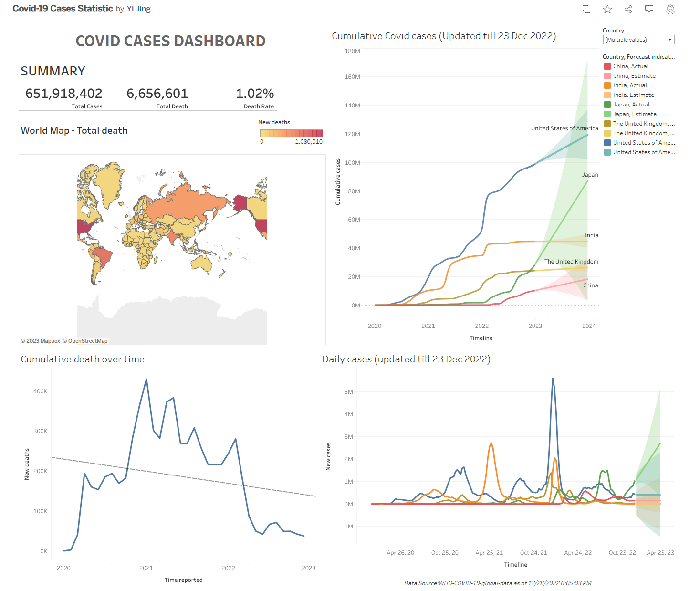
Task: Open sharing options with the share icon
Action: click(628, 9)
